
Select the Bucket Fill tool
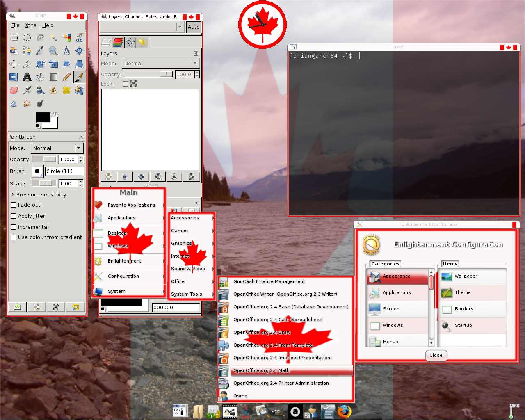click(40, 77)
